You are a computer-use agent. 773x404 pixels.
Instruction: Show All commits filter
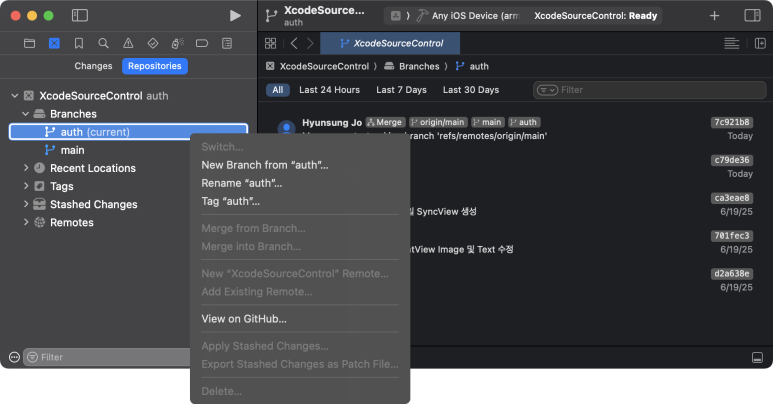(278, 90)
